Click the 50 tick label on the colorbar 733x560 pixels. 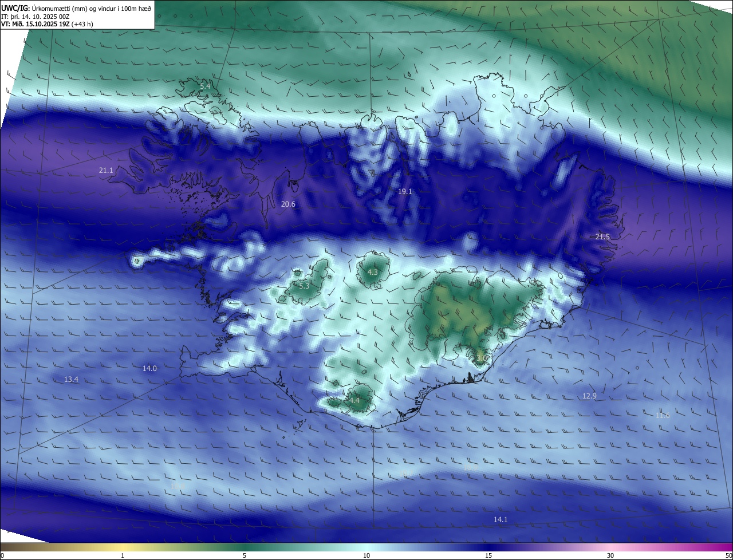click(728, 555)
